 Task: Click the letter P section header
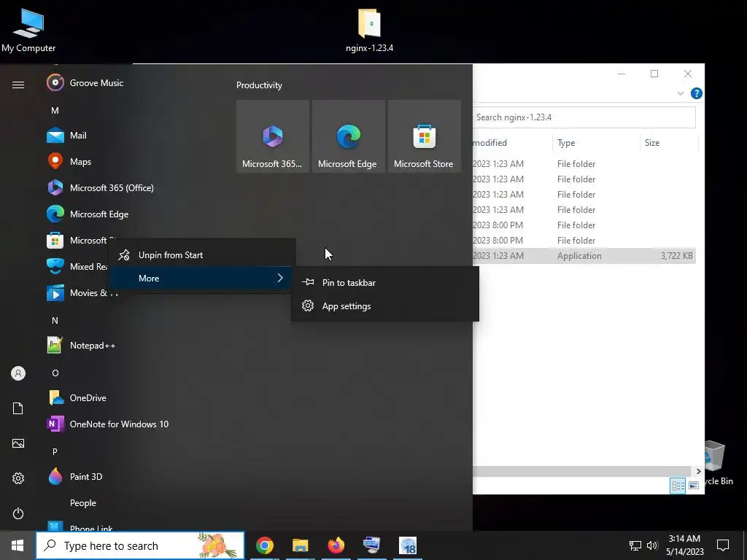[55, 451]
